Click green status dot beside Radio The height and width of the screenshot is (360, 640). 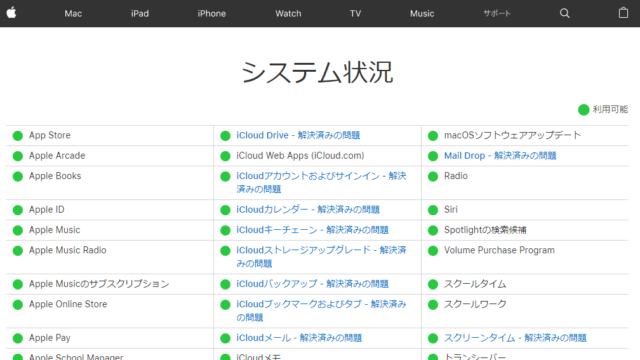click(x=433, y=176)
